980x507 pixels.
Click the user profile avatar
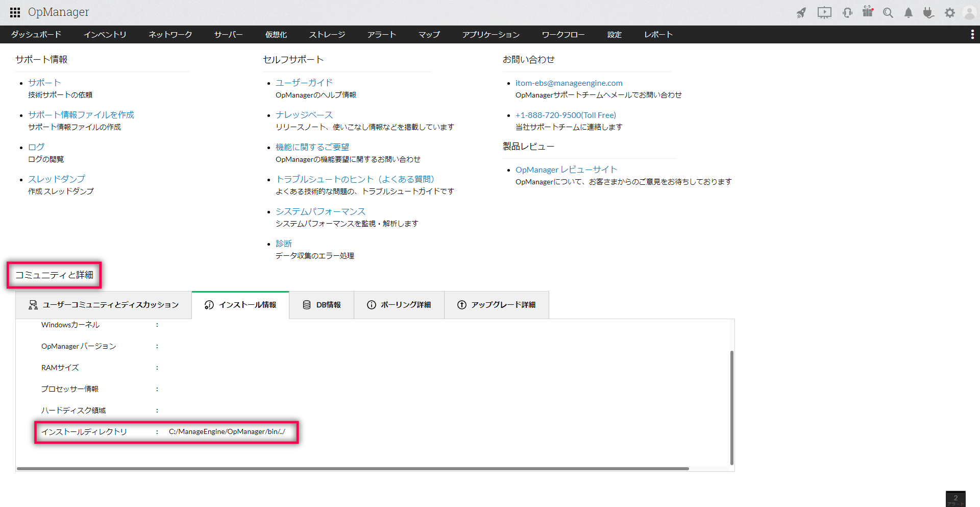click(970, 13)
